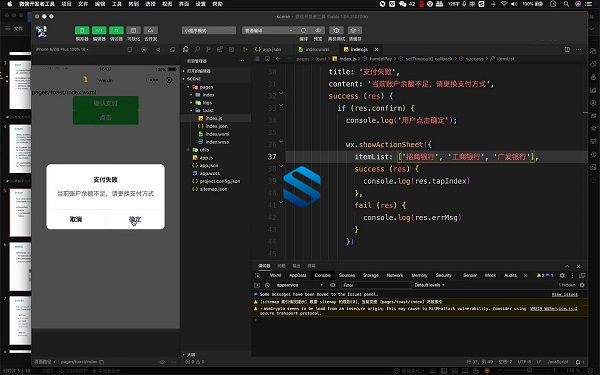Close the index.js editor tab

click(x=377, y=49)
